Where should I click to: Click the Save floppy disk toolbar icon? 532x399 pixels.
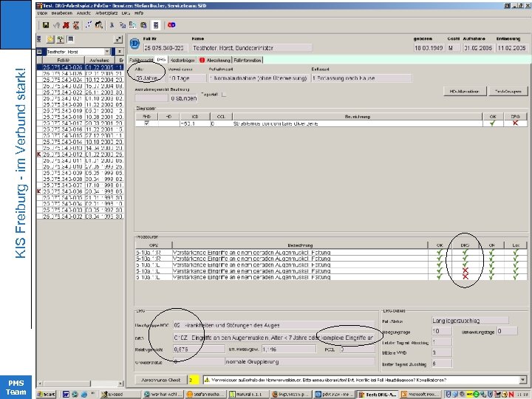(x=46, y=25)
